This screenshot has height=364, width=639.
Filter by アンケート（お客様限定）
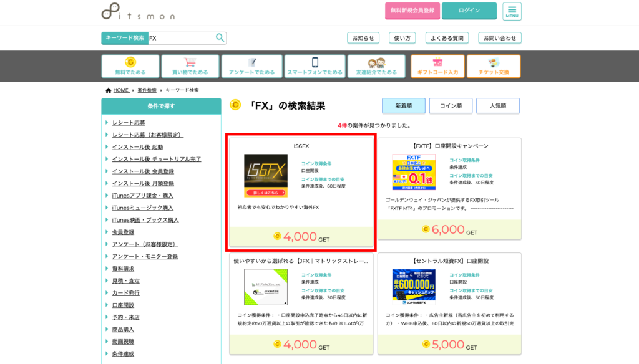point(145,244)
